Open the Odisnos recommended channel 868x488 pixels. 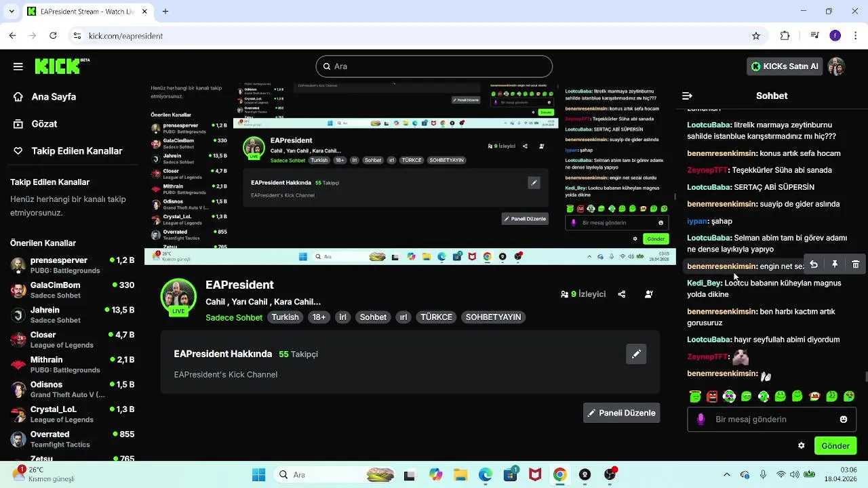click(x=73, y=389)
